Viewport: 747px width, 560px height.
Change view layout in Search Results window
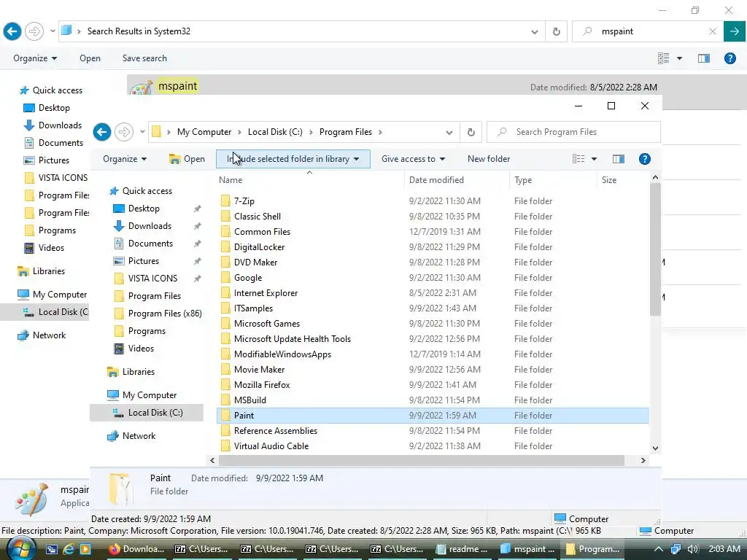pos(664,58)
